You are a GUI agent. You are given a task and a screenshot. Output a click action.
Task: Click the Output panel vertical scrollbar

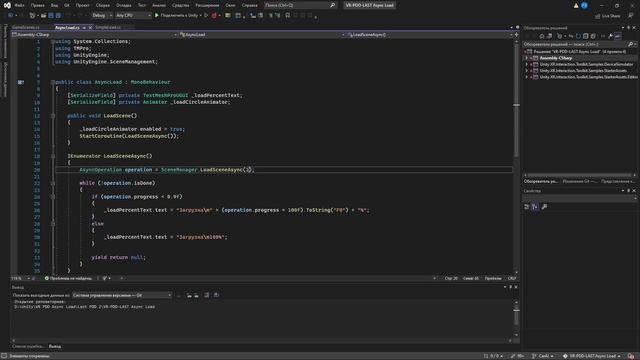(516, 318)
